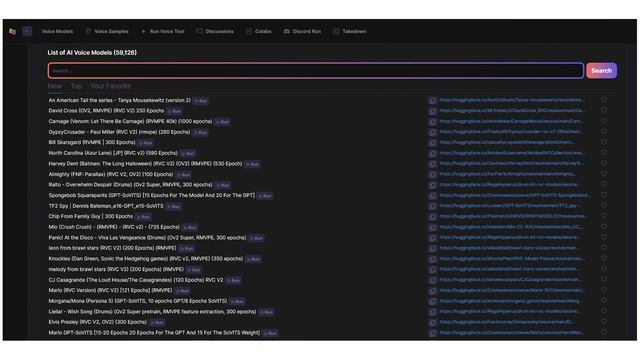Click the notebook icon beside Colabs

click(249, 31)
